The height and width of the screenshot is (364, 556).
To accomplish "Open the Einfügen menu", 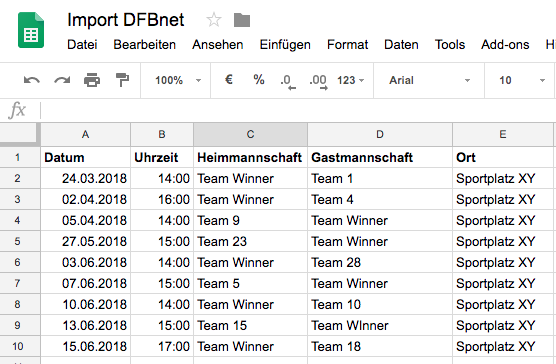I will click(285, 45).
